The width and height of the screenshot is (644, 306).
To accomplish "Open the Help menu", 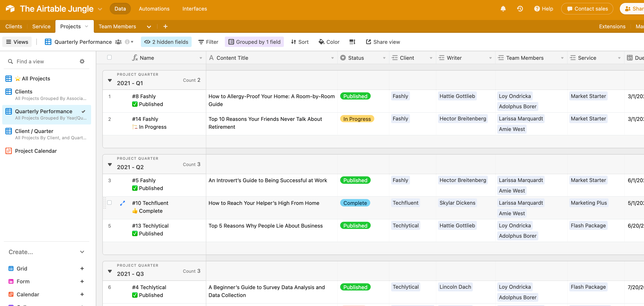I will pos(543,9).
